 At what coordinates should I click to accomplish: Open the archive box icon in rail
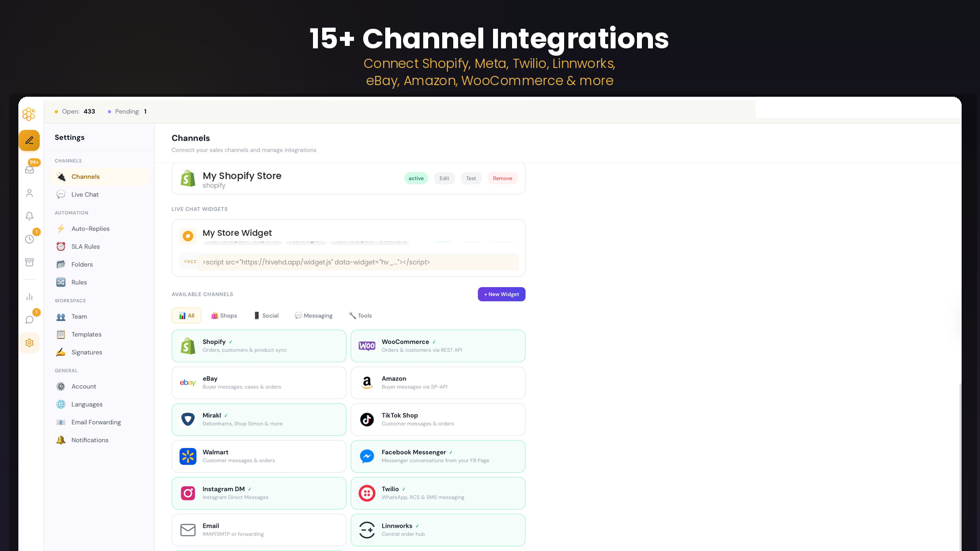pos(29,263)
